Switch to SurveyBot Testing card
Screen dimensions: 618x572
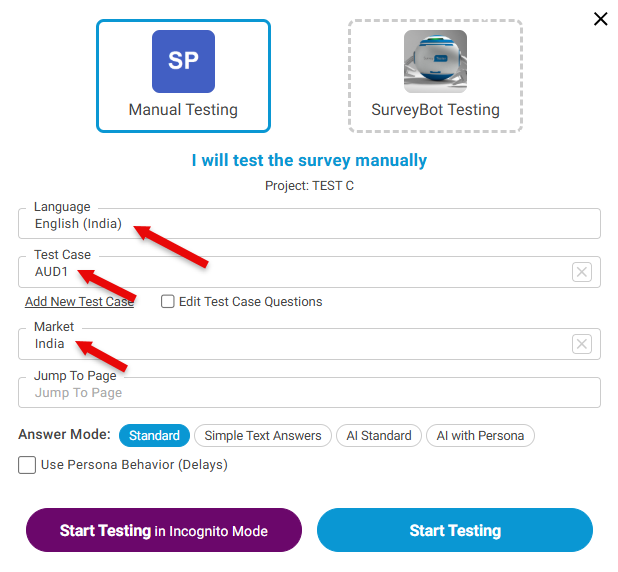(x=435, y=110)
